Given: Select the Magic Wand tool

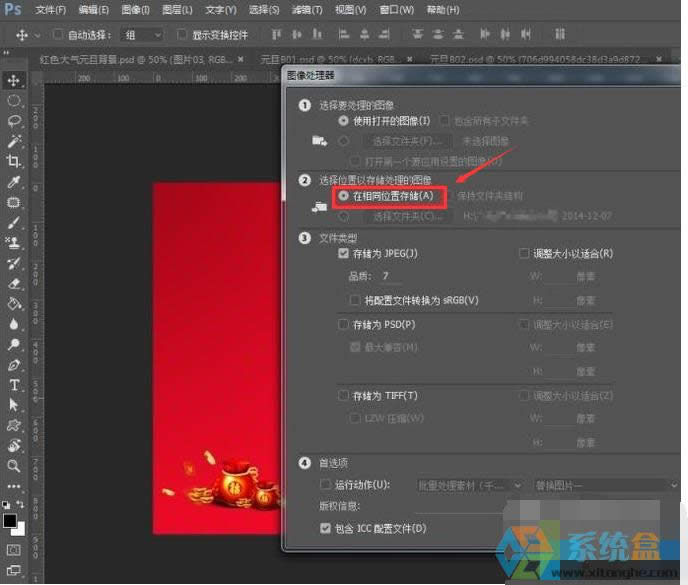Looking at the screenshot, I should tap(14, 141).
